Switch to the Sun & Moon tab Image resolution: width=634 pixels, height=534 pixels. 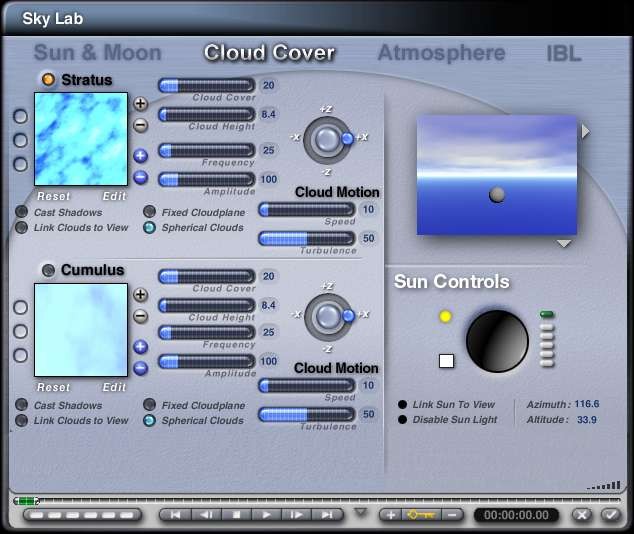coord(97,54)
